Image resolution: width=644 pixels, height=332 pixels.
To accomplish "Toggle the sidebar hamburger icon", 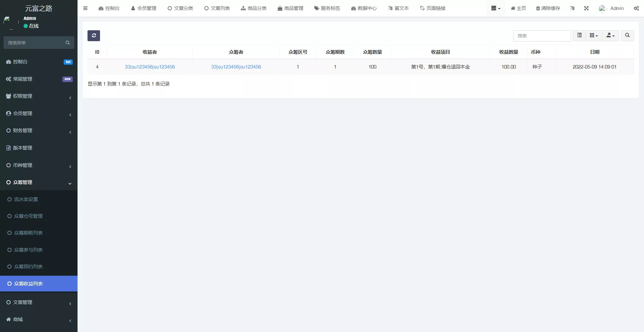I will pos(85,8).
